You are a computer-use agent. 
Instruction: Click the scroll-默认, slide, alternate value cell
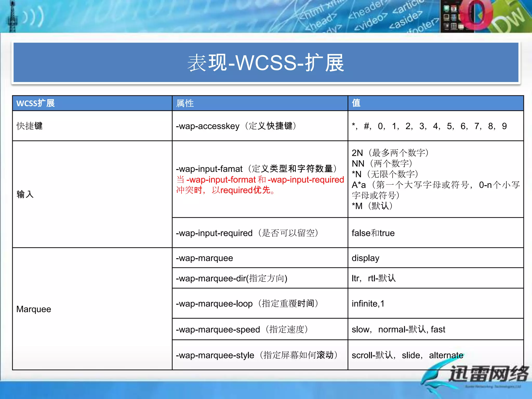tap(436, 355)
